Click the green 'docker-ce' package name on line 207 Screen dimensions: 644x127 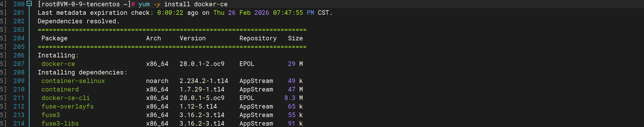58,64
